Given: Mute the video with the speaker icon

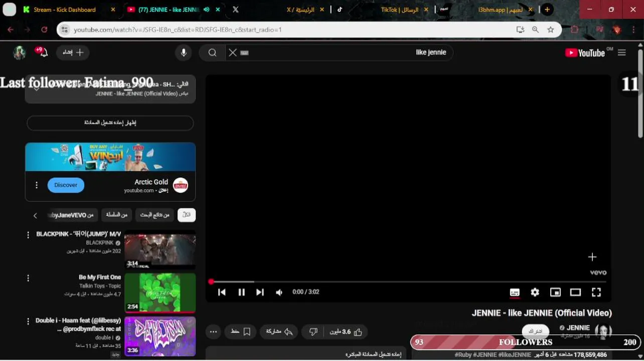Looking at the screenshot, I should click(279, 292).
